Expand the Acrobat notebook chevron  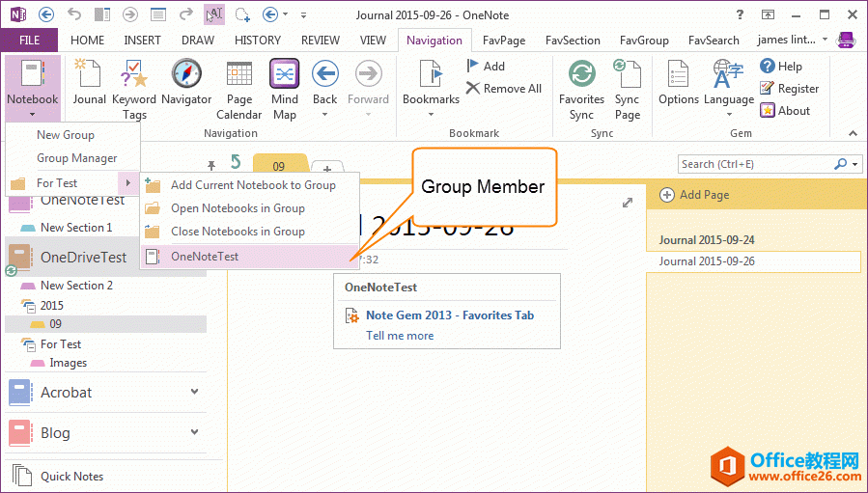[195, 392]
